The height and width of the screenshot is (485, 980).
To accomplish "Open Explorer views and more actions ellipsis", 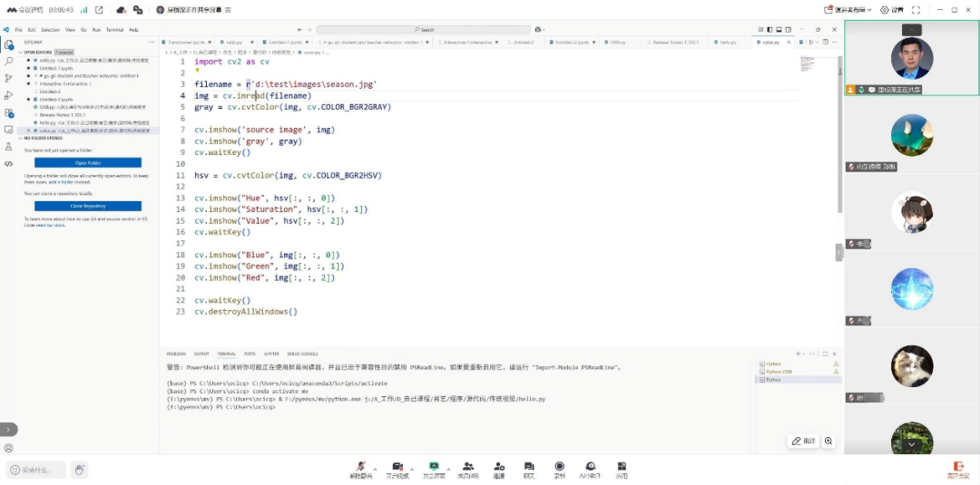I will pyautogui.click(x=152, y=42).
